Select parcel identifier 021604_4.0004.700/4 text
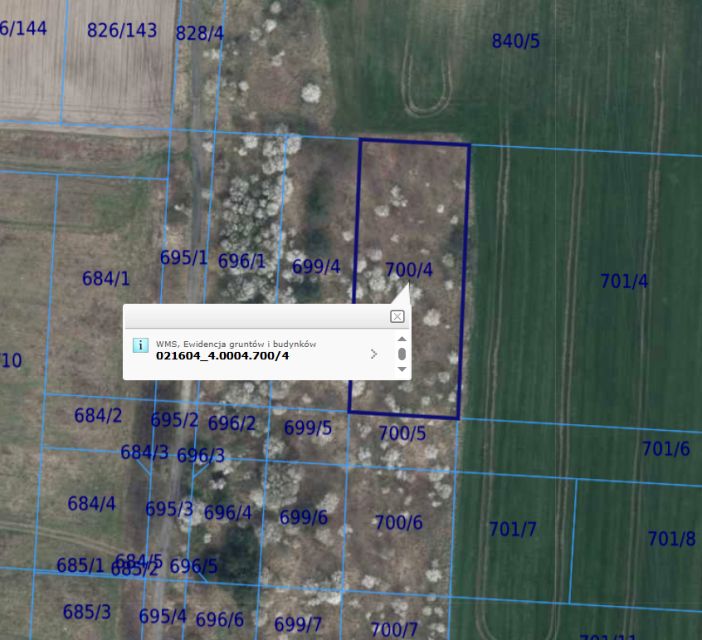The height and width of the screenshot is (640, 702). pyautogui.click(x=222, y=355)
